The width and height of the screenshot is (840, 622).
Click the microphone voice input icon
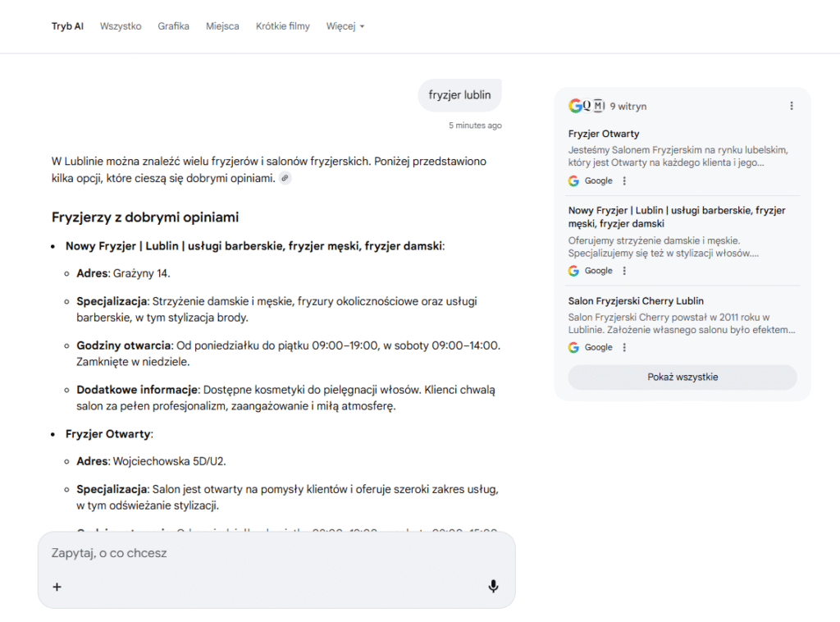click(493, 586)
